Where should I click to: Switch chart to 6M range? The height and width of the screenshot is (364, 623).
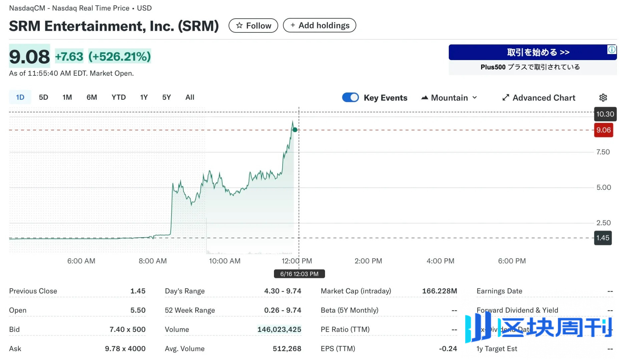pyautogui.click(x=92, y=97)
